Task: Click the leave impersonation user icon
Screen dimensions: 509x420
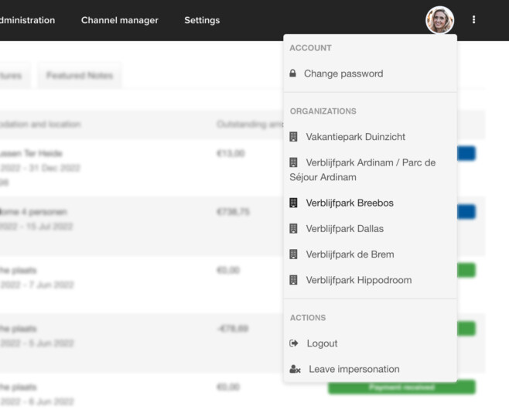Action: pos(295,370)
